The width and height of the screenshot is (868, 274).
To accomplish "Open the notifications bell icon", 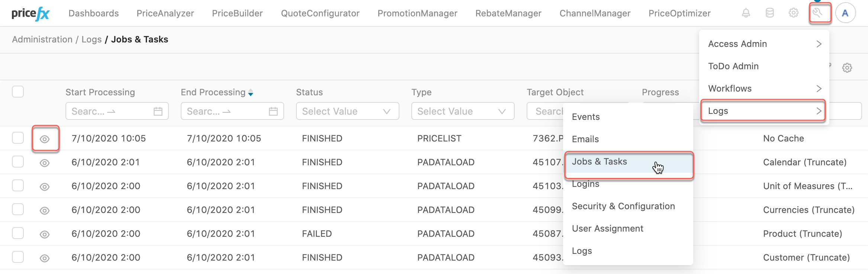I will [746, 13].
